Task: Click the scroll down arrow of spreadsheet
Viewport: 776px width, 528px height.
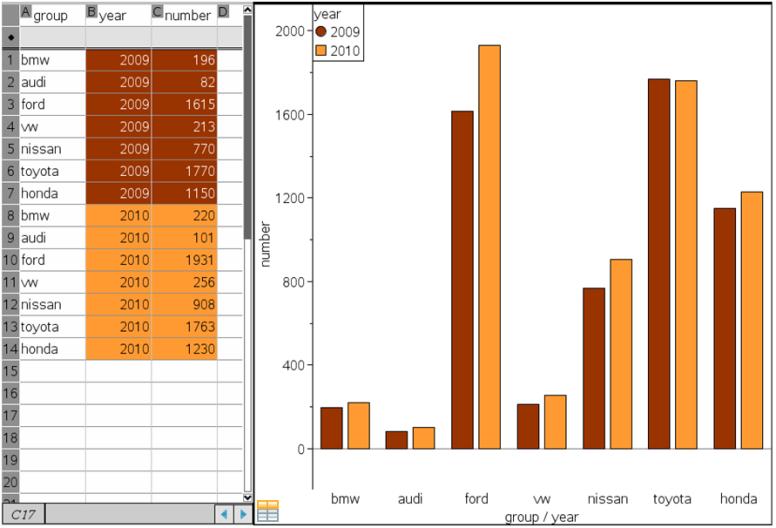Action: pos(247,497)
